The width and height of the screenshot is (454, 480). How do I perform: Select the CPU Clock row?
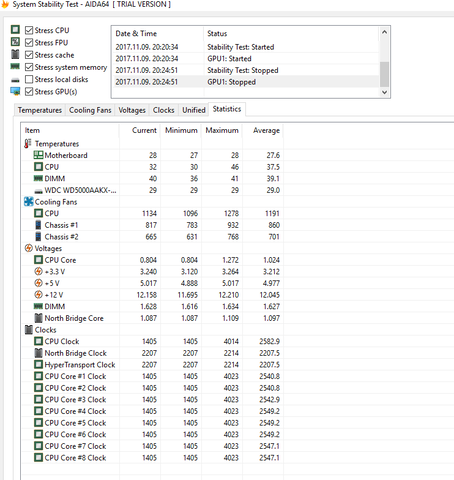pyautogui.click(x=152, y=341)
